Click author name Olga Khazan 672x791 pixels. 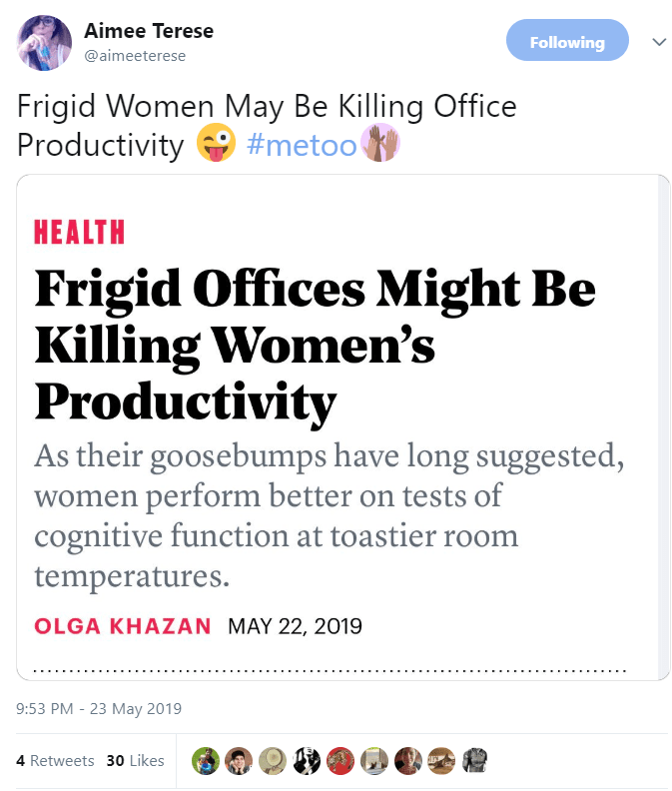click(x=122, y=626)
